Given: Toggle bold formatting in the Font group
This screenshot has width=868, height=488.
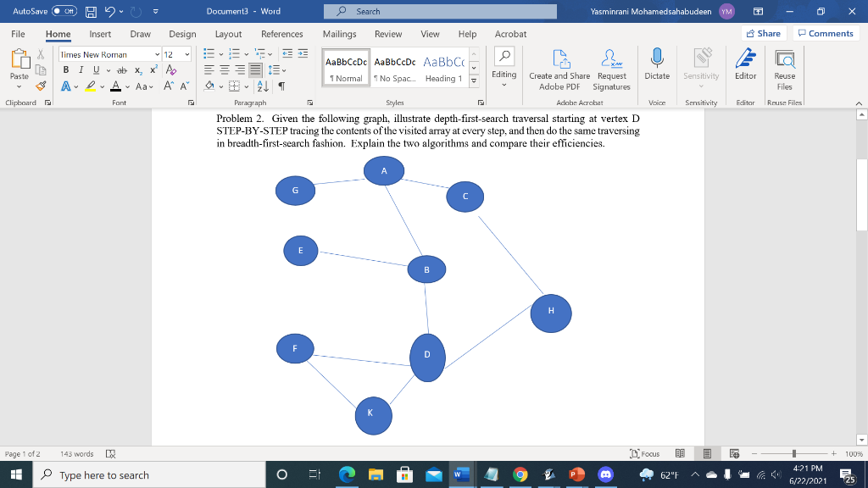Looking at the screenshot, I should [x=66, y=69].
